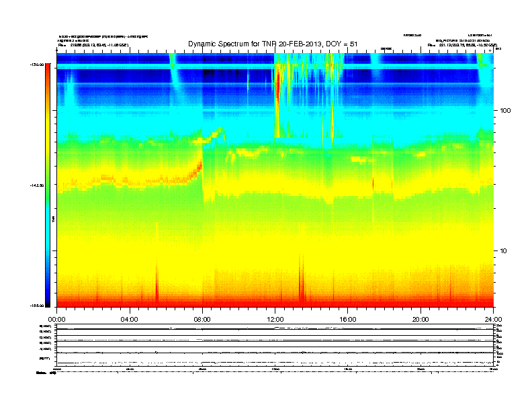Viewport: 532px width, 411px height.
Task: Click the 24:00 time axis label
Action: click(x=493, y=320)
